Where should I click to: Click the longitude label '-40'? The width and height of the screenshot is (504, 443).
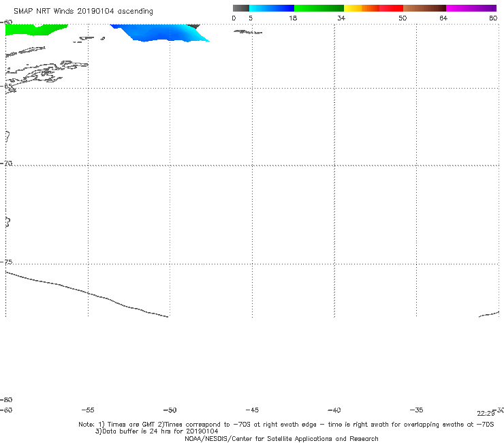pos(334,410)
